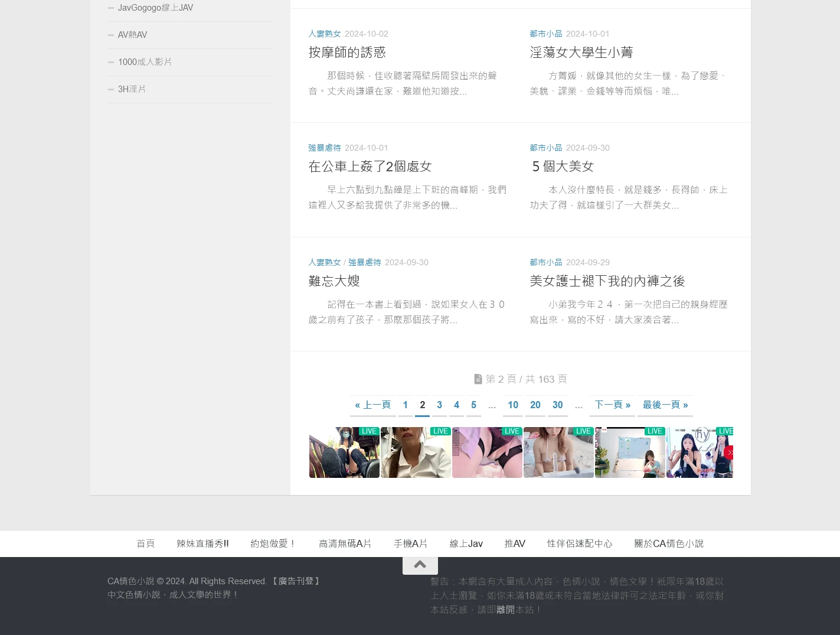Go to page 3 in pagination
The width and height of the screenshot is (840, 635).
coord(439,405)
